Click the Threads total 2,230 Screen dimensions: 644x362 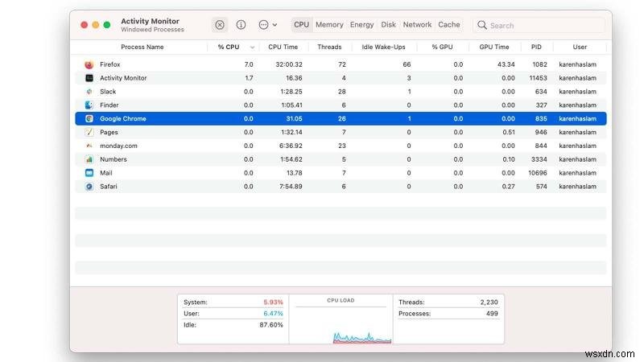coord(489,302)
